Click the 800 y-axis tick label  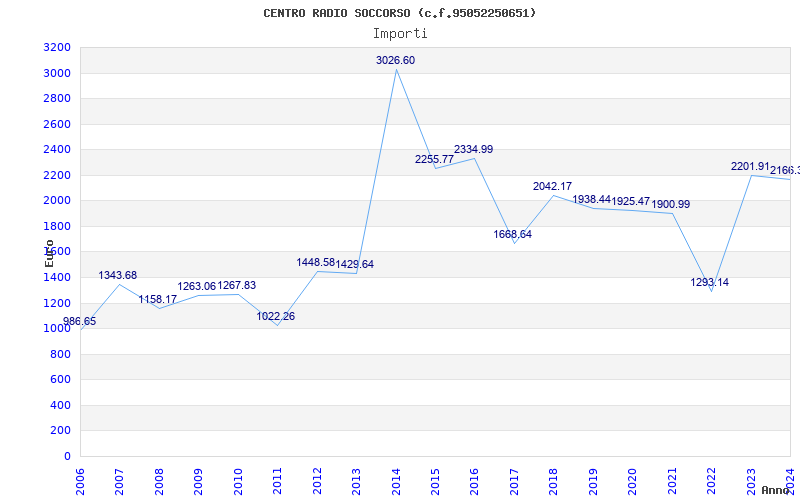60,355
